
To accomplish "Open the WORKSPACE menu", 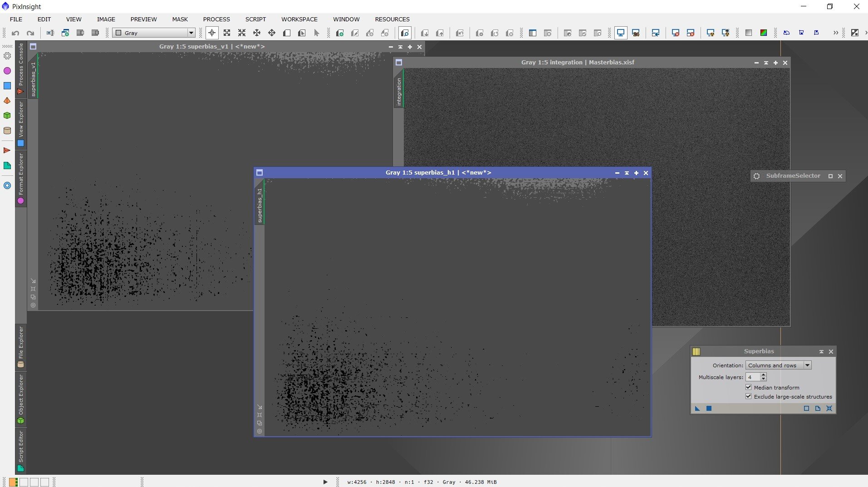I will [299, 19].
